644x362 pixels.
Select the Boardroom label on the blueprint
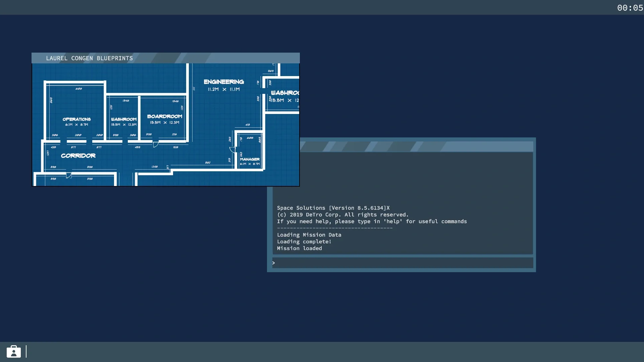tap(164, 117)
